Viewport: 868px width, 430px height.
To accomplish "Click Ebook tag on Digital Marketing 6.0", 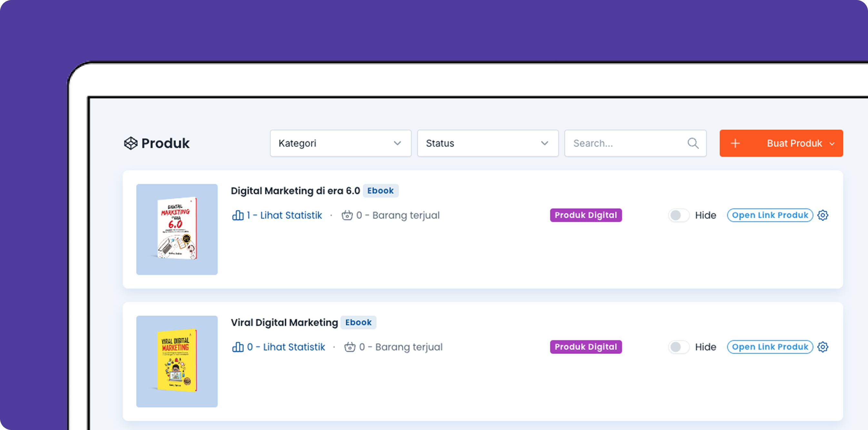I will click(380, 191).
